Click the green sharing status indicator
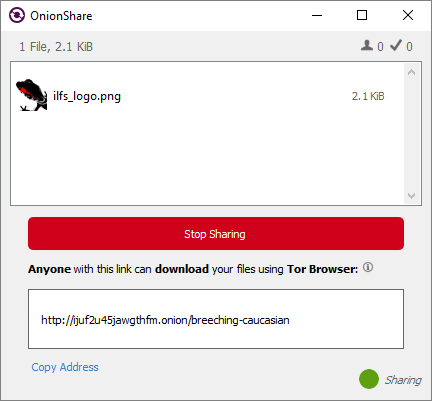Viewport: 432px width, 401px height. pyautogui.click(x=369, y=379)
